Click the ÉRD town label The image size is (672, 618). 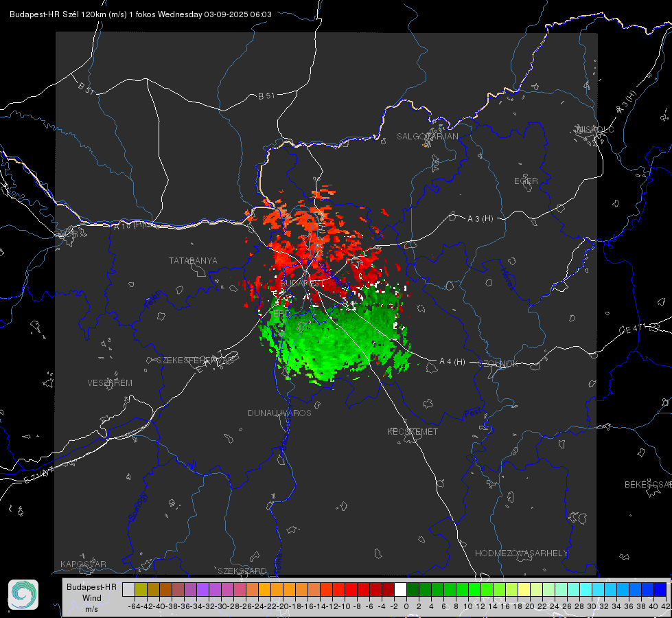click(281, 314)
